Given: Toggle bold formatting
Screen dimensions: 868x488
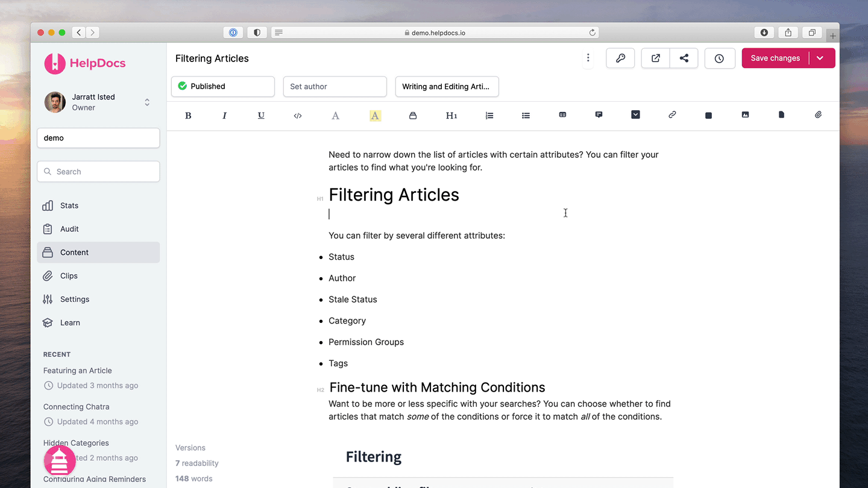Looking at the screenshot, I should [x=188, y=116].
